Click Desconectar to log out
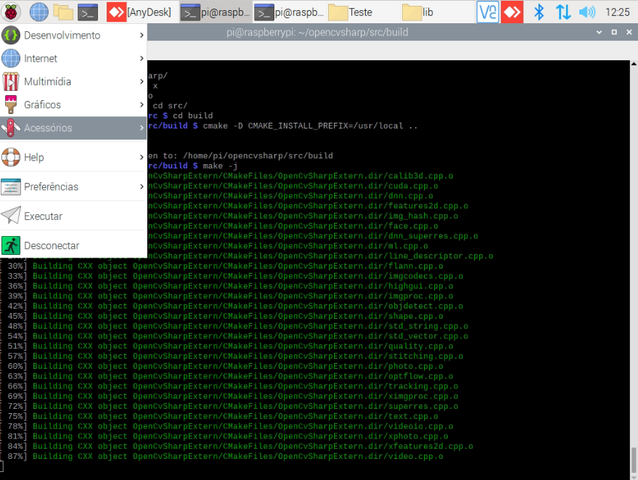638x480 pixels. pos(73,246)
